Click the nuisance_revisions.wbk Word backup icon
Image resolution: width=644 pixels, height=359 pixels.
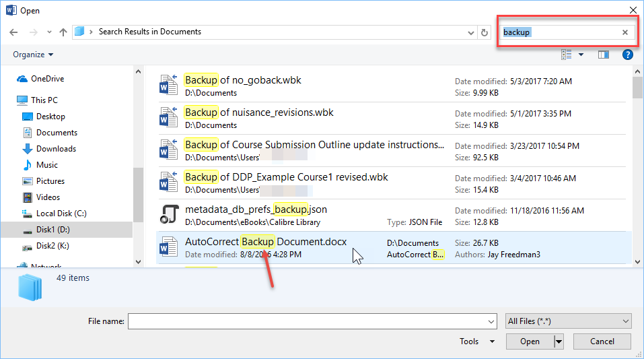[169, 117]
